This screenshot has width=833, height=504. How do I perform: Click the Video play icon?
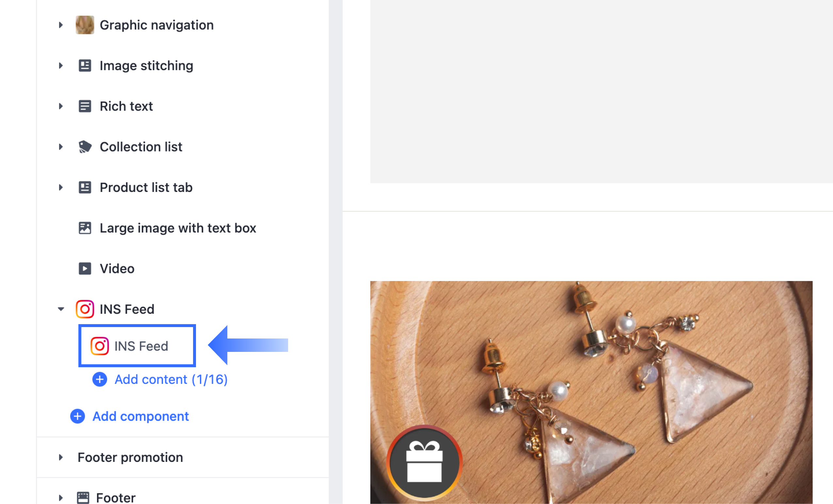coord(85,269)
